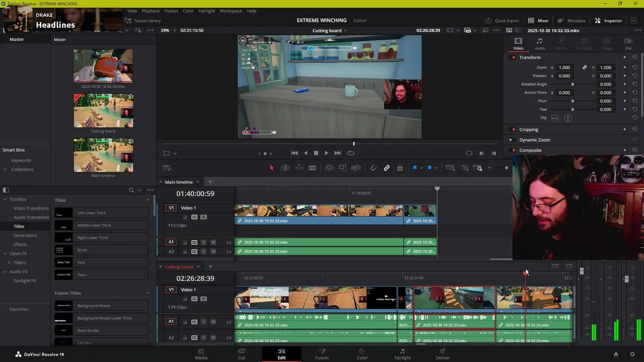Expand the Open FX tree
Image resolution: width=644 pixels, height=362 pixels.
point(5,254)
